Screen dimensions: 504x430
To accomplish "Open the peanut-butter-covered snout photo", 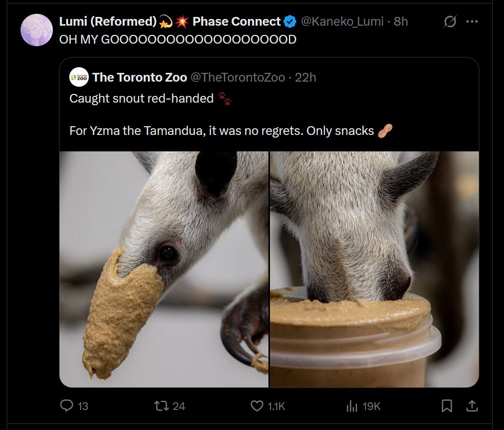I will [164, 269].
